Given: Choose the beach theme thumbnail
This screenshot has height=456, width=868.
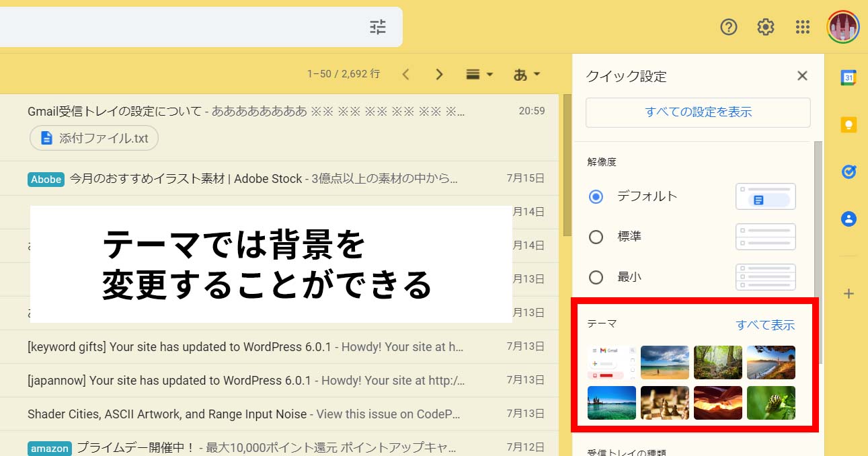Looking at the screenshot, I should [x=665, y=363].
